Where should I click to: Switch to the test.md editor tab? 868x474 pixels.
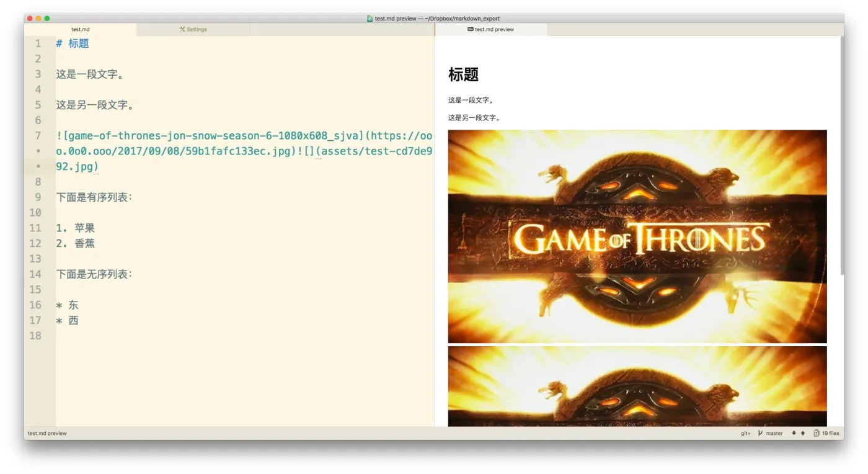81,29
